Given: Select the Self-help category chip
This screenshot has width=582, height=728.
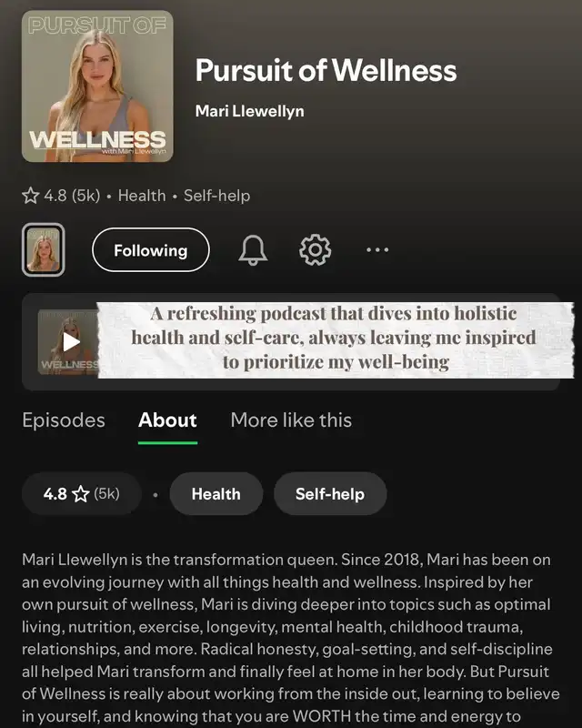Looking at the screenshot, I should click(x=330, y=493).
